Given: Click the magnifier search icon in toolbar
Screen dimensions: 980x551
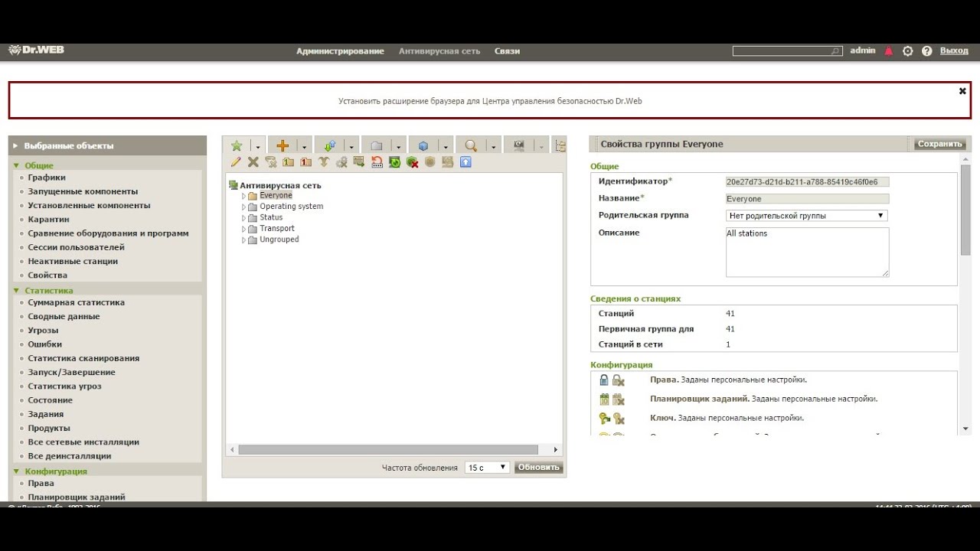Looking at the screenshot, I should (x=471, y=145).
